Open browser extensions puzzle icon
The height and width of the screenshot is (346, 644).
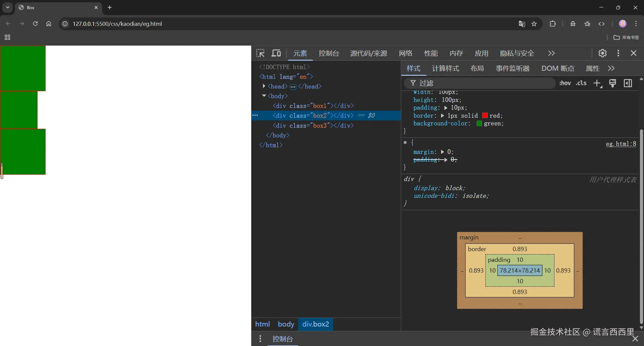coord(553,24)
